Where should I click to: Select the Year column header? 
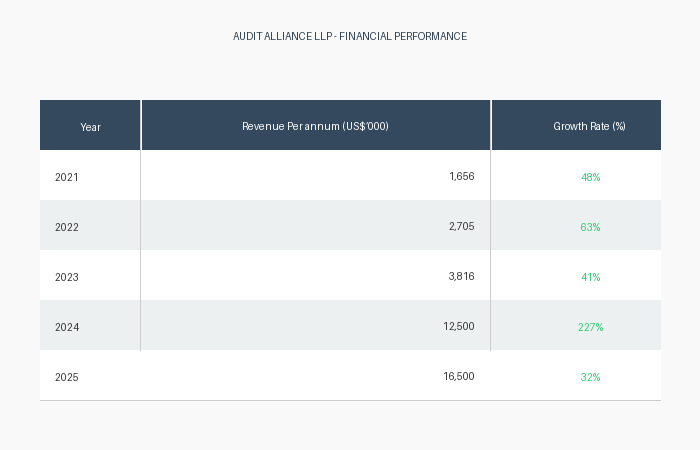tap(90, 127)
